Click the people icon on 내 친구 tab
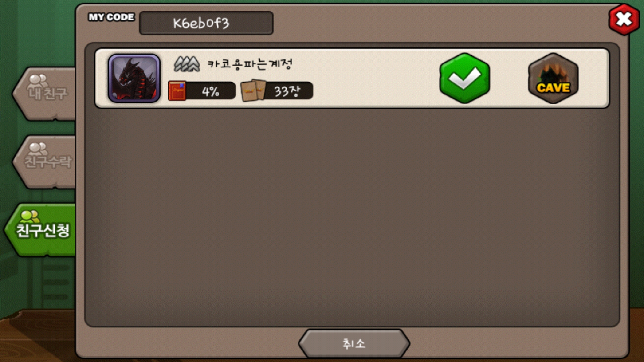Image resolution: width=644 pixels, height=362 pixels. coord(38,80)
